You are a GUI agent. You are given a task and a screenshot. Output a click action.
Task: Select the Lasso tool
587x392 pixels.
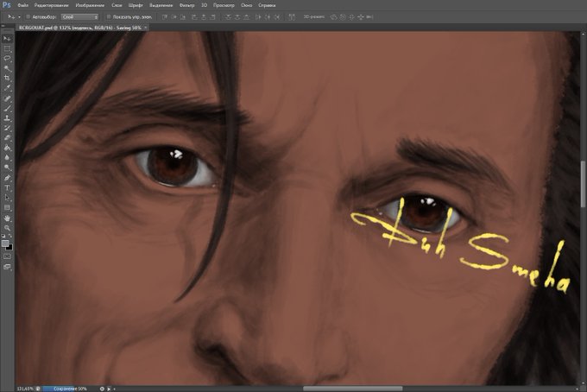(7, 59)
